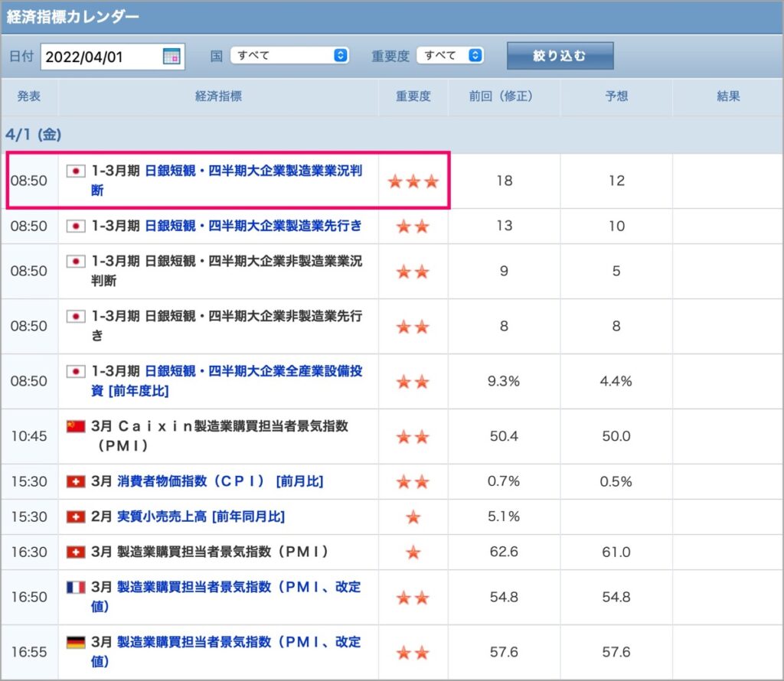Click the Japan flag beside 大企業非製造業業況判断
The image size is (784, 681).
(x=76, y=262)
